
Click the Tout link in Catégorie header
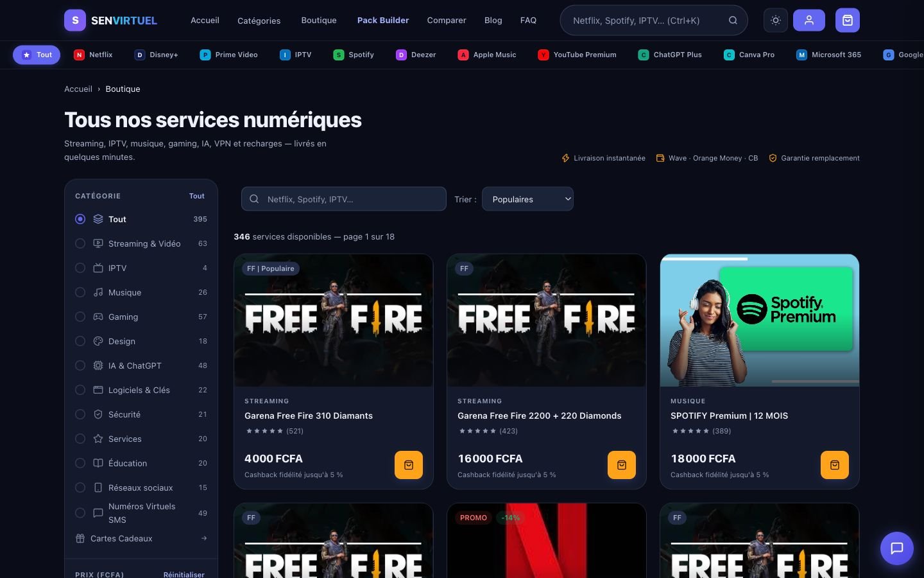[x=197, y=196]
